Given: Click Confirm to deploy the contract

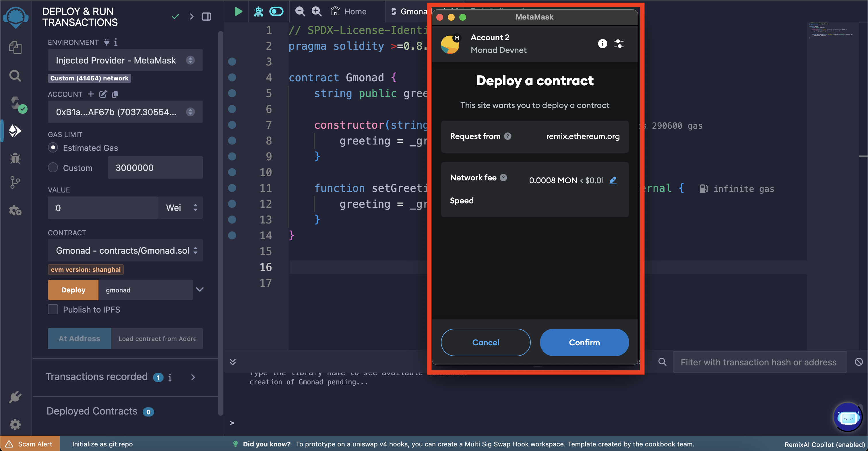Looking at the screenshot, I should tap(584, 342).
